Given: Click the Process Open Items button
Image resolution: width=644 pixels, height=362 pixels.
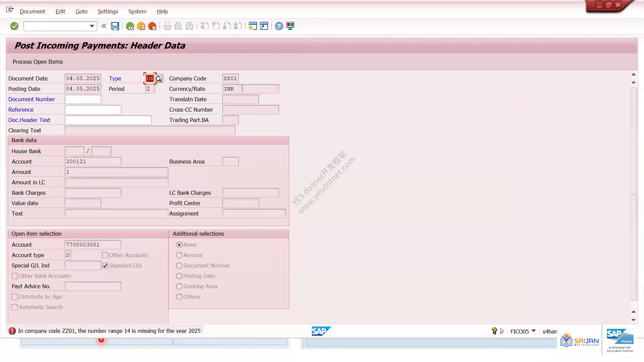Looking at the screenshot, I should (38, 62).
